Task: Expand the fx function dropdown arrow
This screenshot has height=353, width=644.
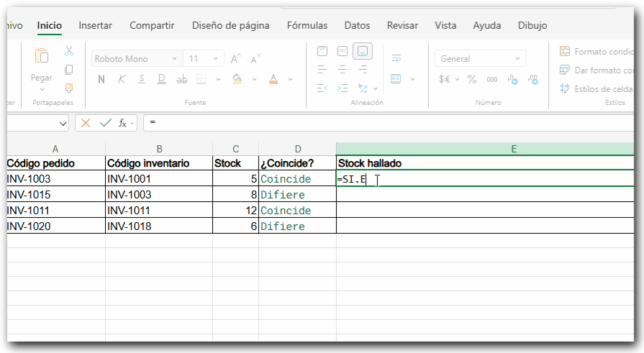Action: point(132,123)
